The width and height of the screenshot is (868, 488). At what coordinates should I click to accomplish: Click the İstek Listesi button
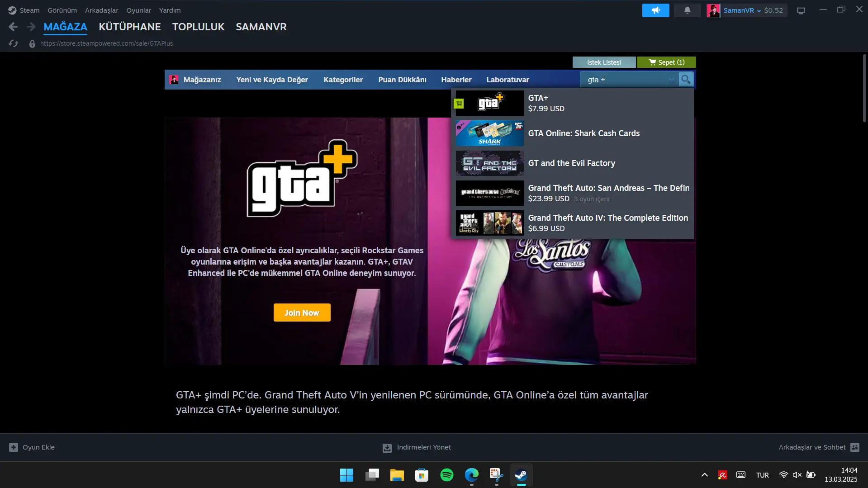pos(604,62)
